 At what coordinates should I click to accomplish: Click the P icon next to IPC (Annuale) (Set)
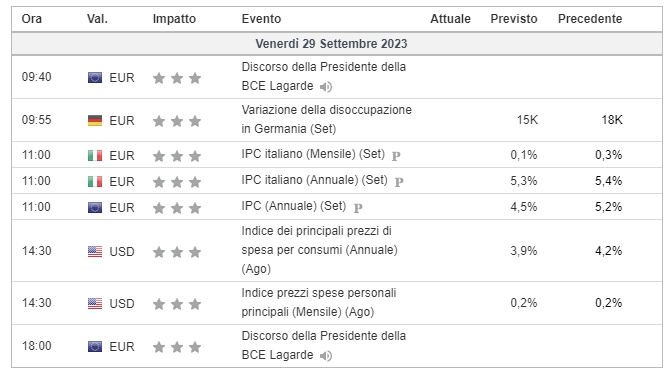coord(358,208)
